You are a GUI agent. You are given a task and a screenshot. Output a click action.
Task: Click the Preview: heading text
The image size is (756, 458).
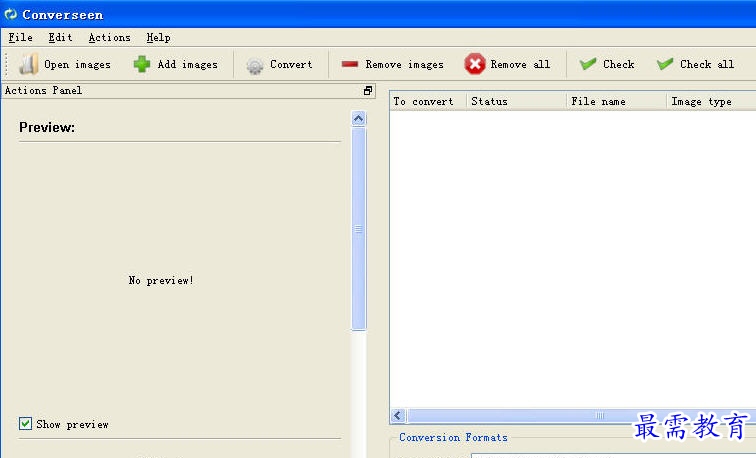(47, 127)
